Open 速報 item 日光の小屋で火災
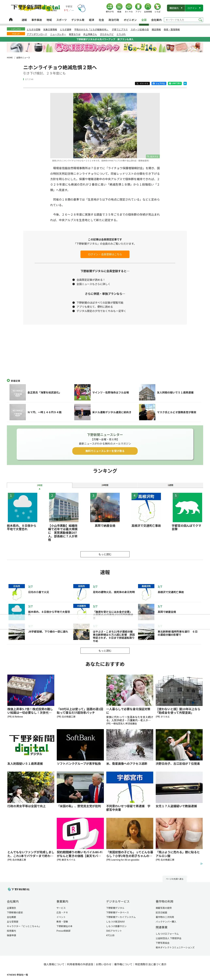The image size is (210, 980). (x=38, y=592)
